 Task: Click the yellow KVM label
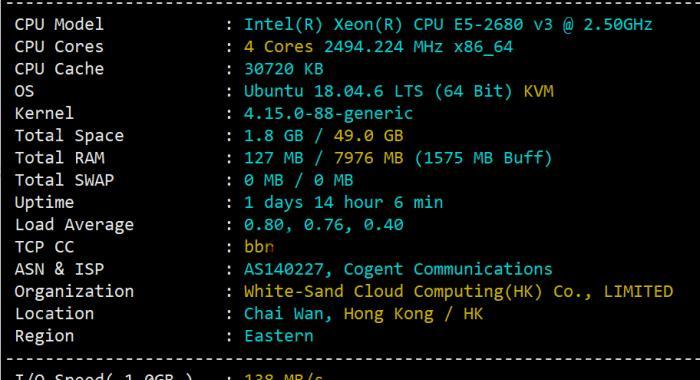click(538, 92)
